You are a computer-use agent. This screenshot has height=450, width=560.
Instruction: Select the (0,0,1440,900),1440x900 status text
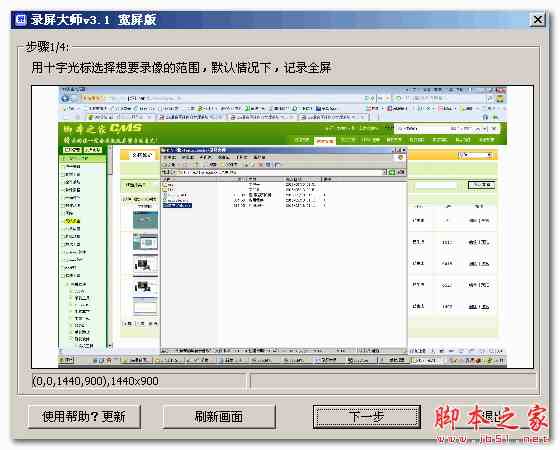95,381
